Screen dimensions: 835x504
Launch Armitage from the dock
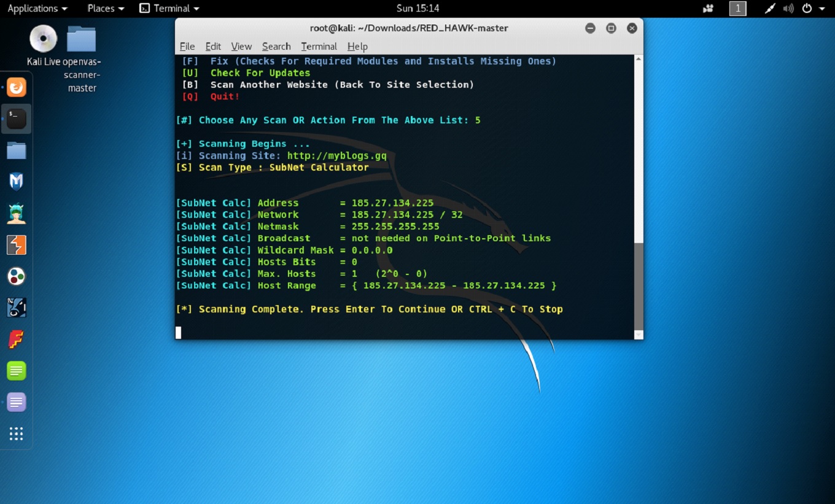click(x=17, y=213)
